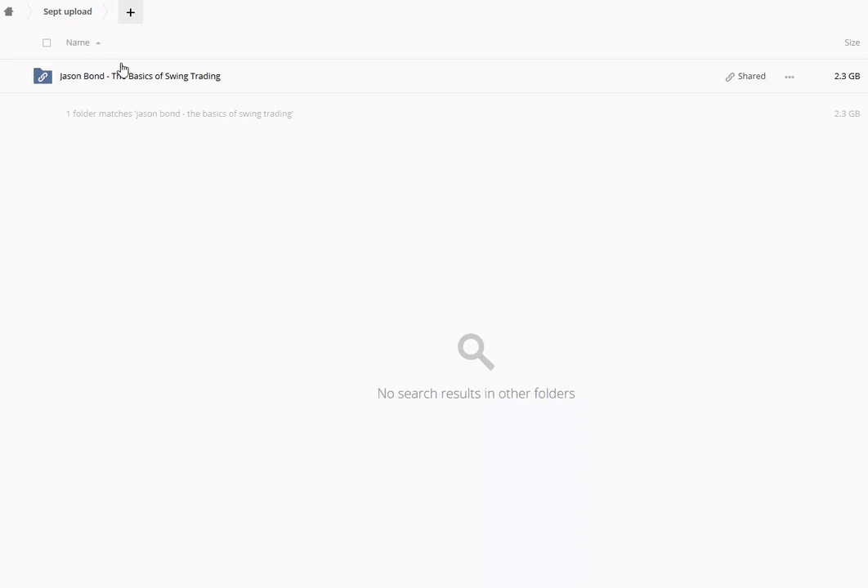Click the link icon beside Shared
This screenshot has width=868, height=588.
[730, 77]
